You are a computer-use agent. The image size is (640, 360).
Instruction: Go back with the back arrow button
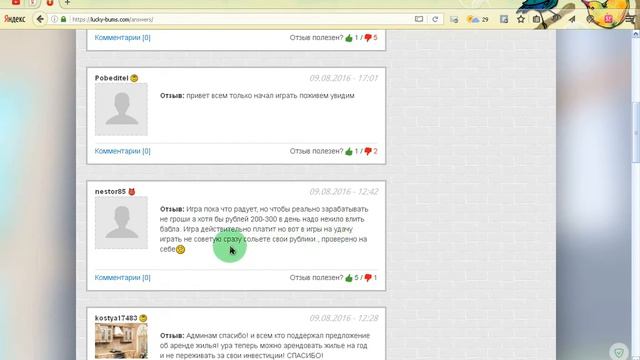tap(40, 19)
